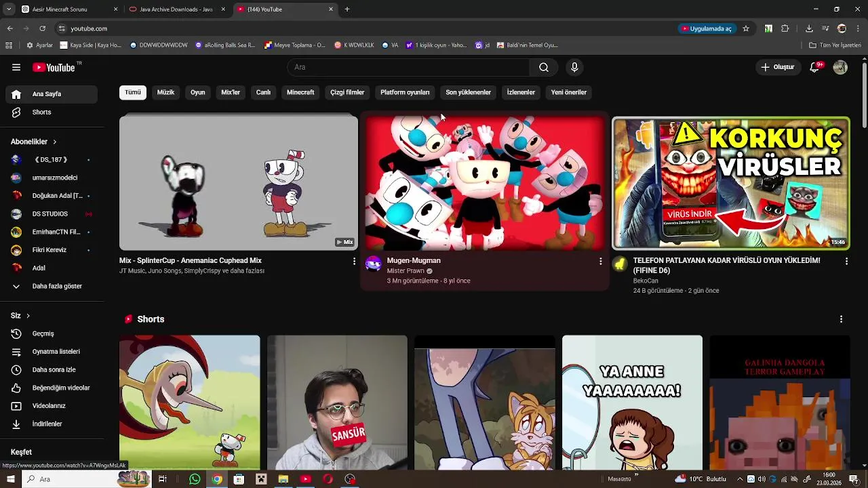
Task: Open YA ANNE YAAAAAAAA short
Action: click(x=632, y=402)
